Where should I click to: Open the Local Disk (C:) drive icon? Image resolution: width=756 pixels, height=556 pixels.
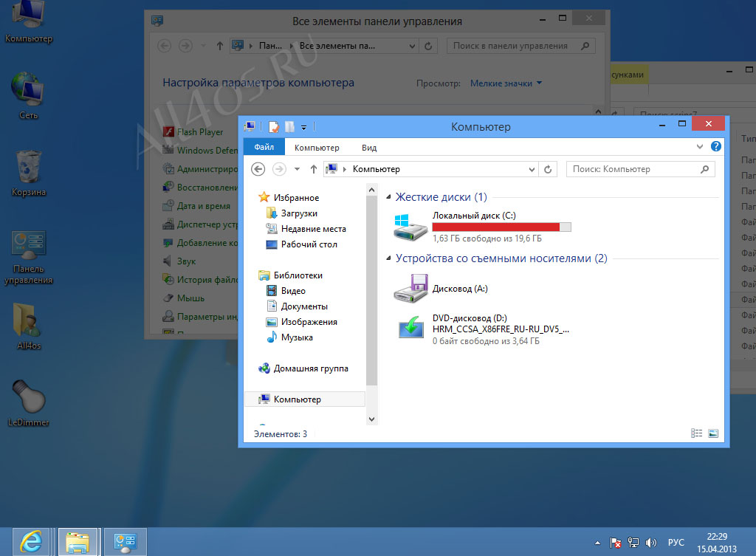(x=410, y=227)
